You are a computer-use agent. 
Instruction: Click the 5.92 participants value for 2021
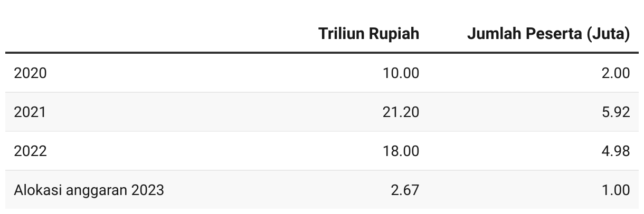[616, 112]
